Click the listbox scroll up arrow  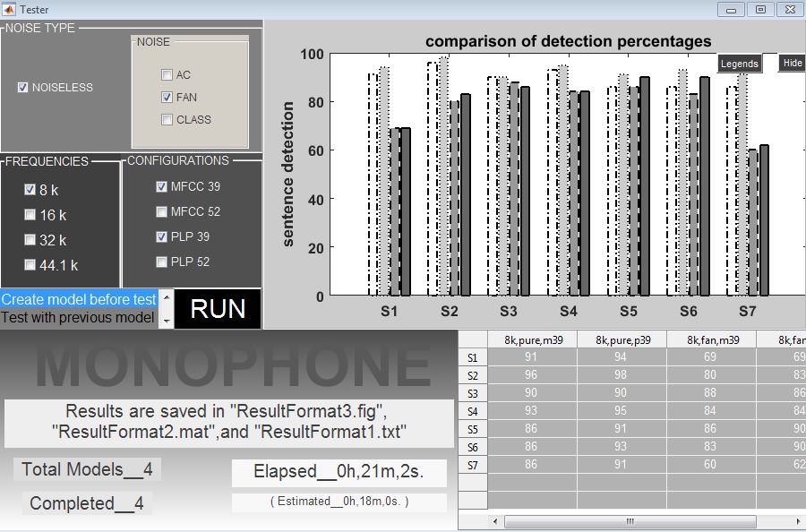click(x=166, y=296)
